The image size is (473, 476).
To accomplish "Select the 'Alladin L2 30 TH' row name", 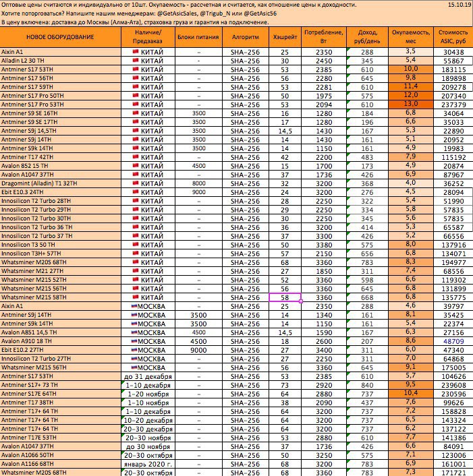I will [x=61, y=61].
